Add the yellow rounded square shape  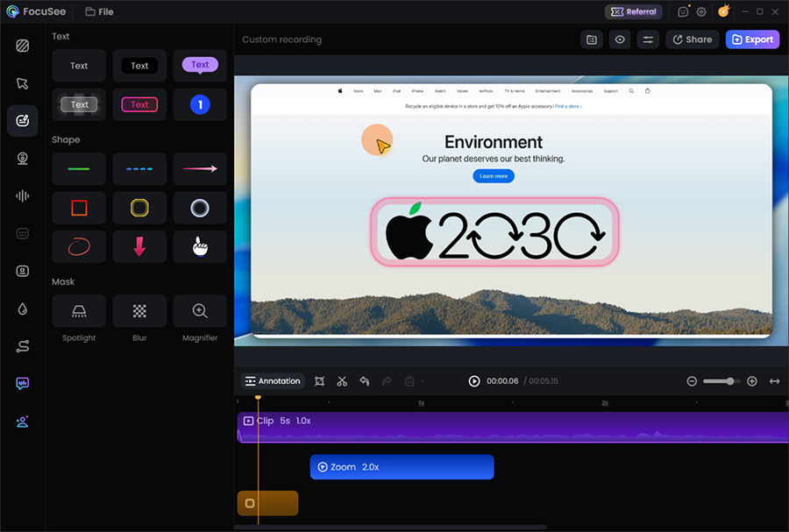click(139, 208)
